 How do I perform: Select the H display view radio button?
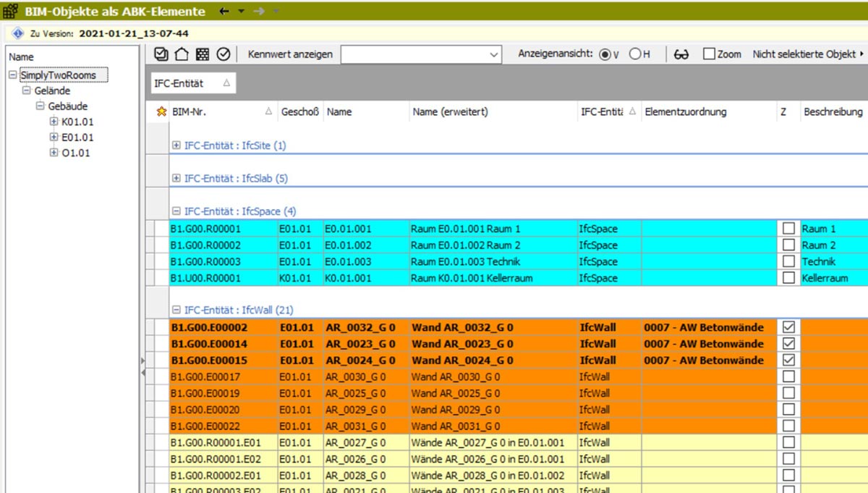tap(634, 54)
